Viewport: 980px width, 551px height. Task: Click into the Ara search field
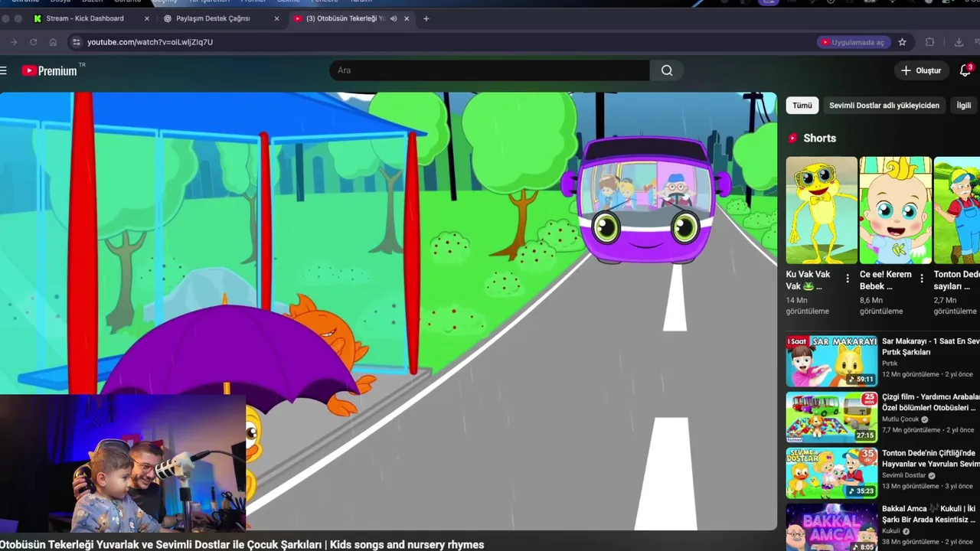click(490, 70)
